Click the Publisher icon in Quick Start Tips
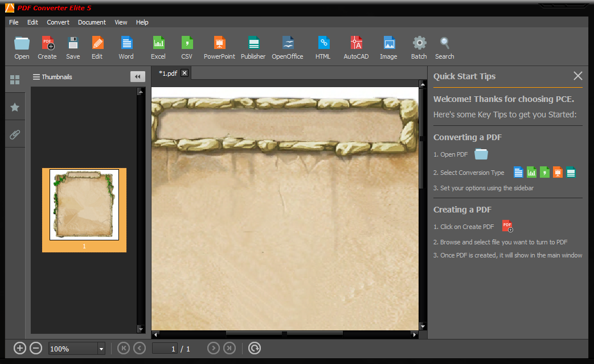The image size is (594, 364). coord(571,173)
